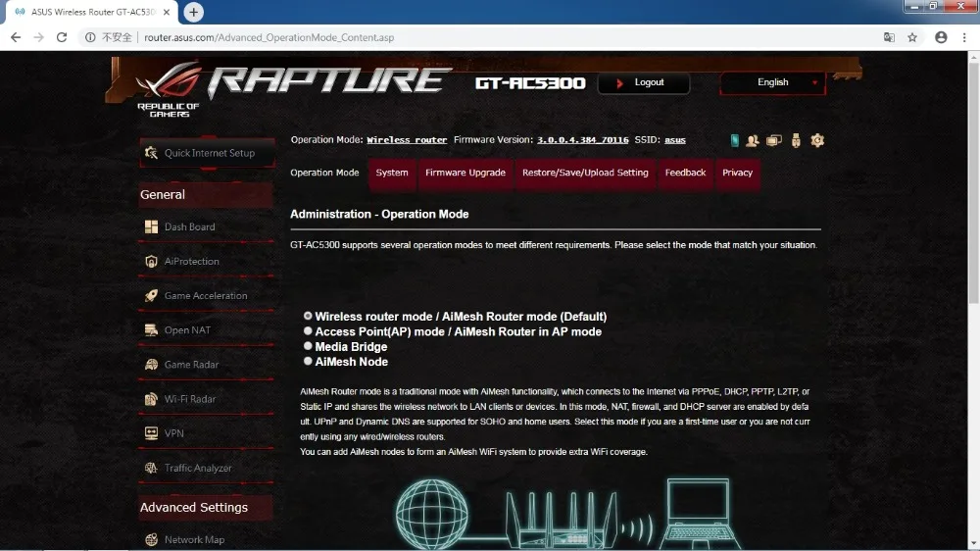The width and height of the screenshot is (980, 551).
Task: Click the gear status icon in header
Action: 817,140
